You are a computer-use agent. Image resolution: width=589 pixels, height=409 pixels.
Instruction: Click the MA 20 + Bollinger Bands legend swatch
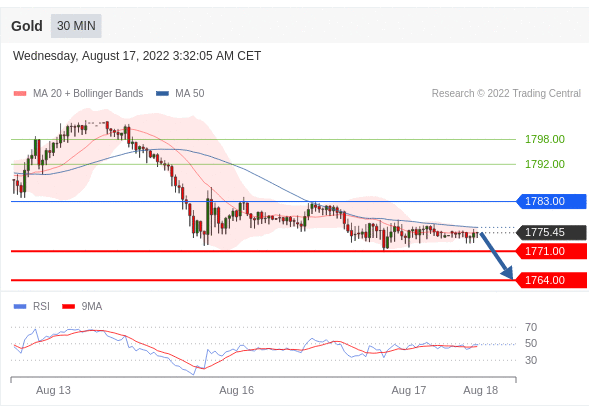(20, 94)
